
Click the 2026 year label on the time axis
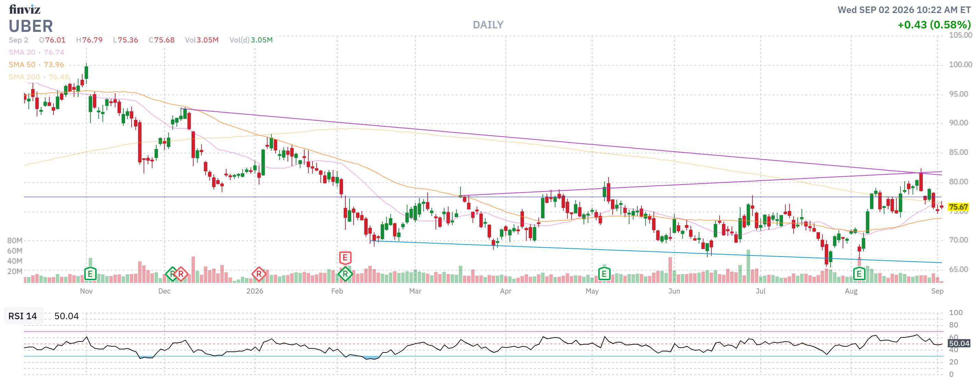[255, 291]
